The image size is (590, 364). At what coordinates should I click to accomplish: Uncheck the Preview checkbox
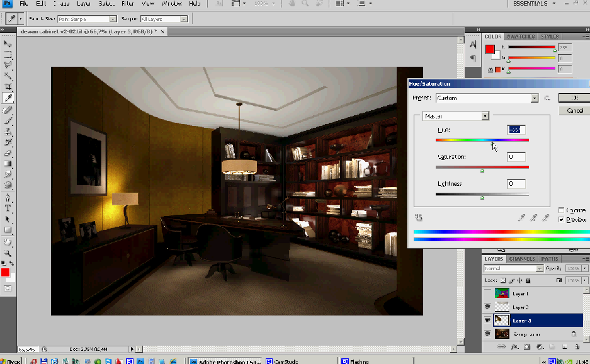562,219
